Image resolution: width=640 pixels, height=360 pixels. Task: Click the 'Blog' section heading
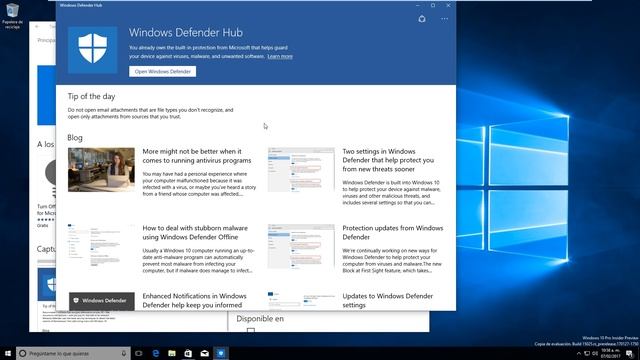75,138
